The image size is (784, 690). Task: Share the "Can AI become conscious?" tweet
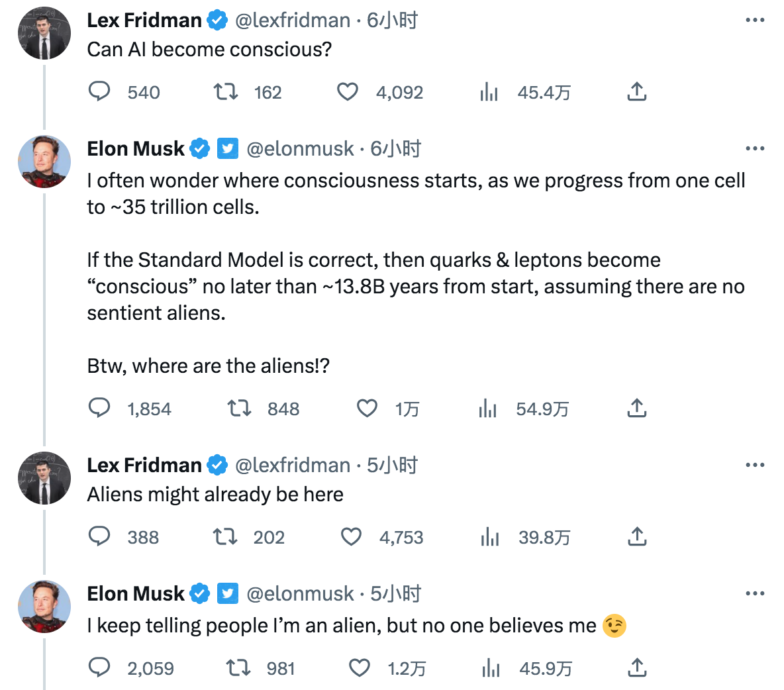click(x=636, y=91)
